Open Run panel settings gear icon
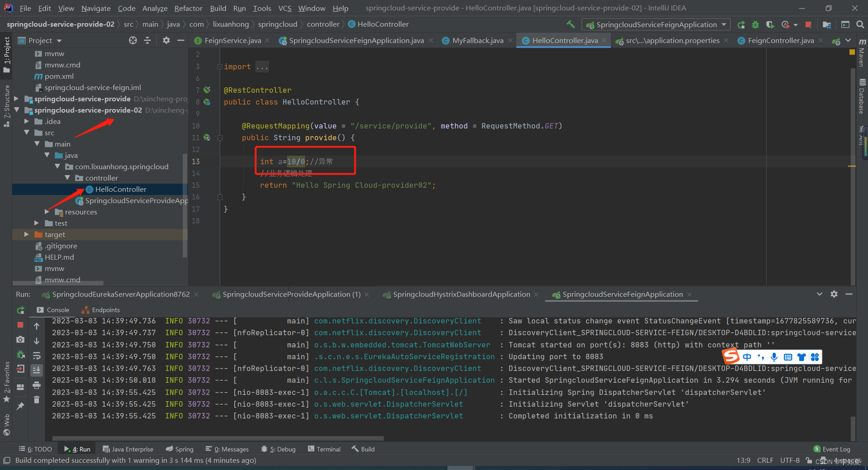The width and height of the screenshot is (868, 470). [x=834, y=294]
